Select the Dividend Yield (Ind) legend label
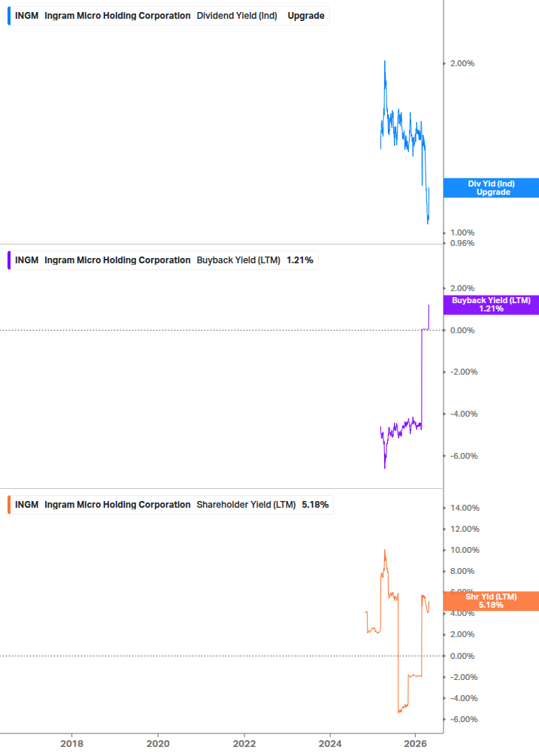Viewport: 539px width, 756px height. point(237,16)
